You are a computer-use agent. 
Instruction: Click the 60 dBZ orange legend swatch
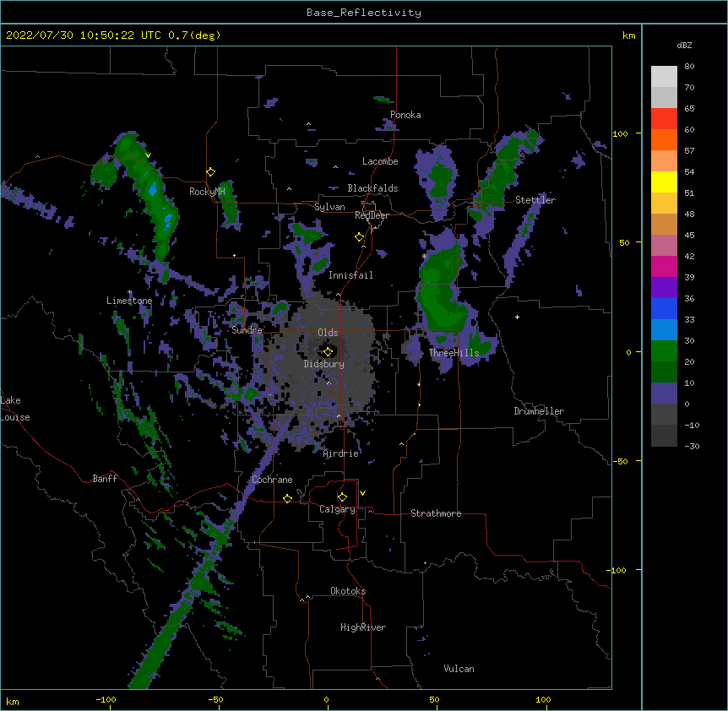(x=664, y=139)
